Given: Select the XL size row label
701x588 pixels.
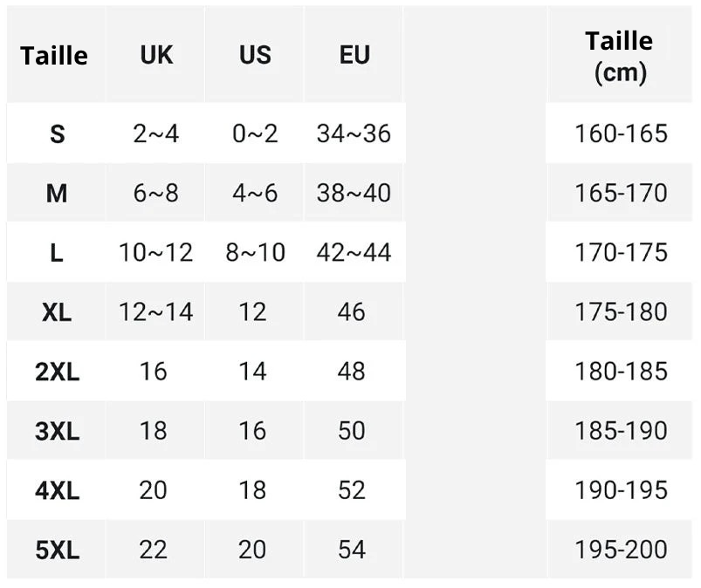Looking at the screenshot, I should (x=57, y=311).
